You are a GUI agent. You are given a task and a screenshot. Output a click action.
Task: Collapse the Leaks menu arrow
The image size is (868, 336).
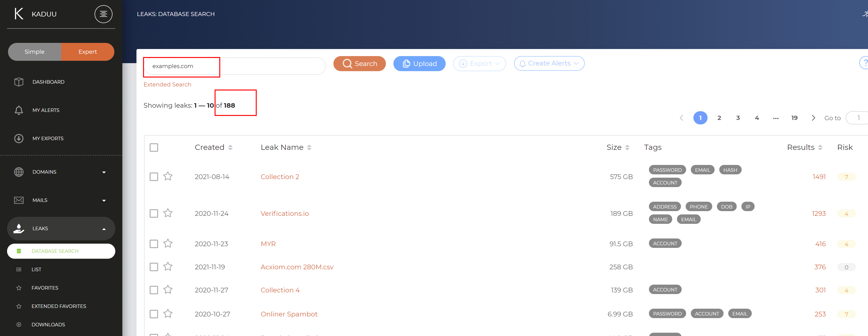point(104,229)
